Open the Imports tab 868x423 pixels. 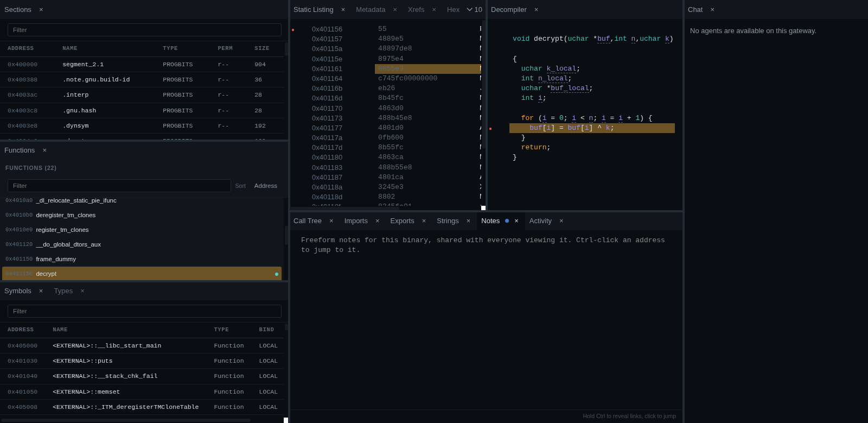click(x=356, y=221)
